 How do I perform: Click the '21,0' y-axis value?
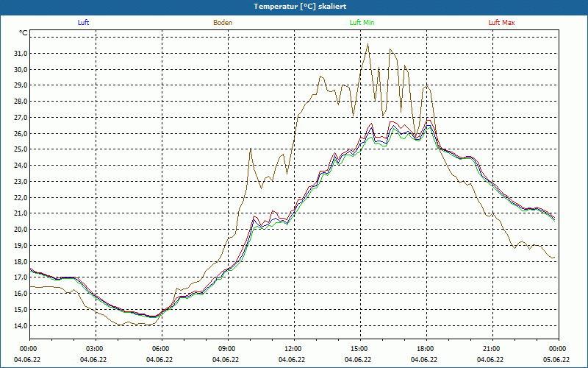click(21, 213)
